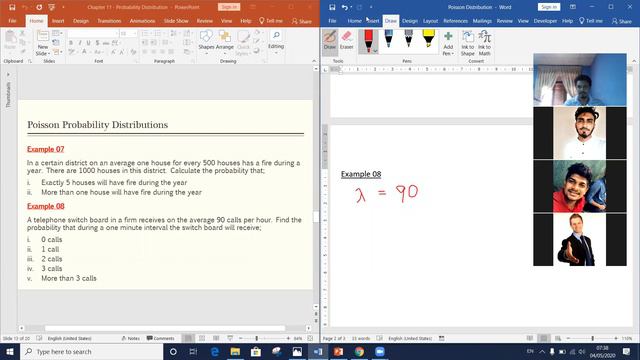Open PowerPoint File menu
Viewport: 640px width, 360px height.
[x=12, y=21]
